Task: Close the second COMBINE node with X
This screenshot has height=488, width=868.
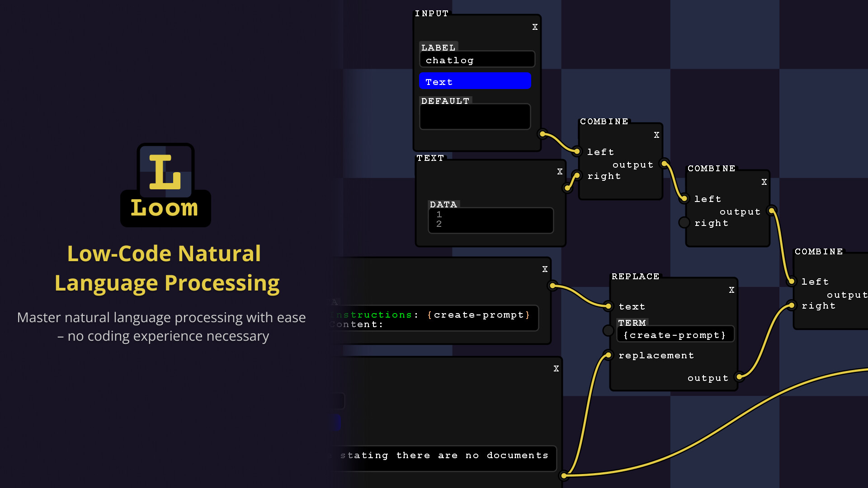Action: tap(764, 182)
